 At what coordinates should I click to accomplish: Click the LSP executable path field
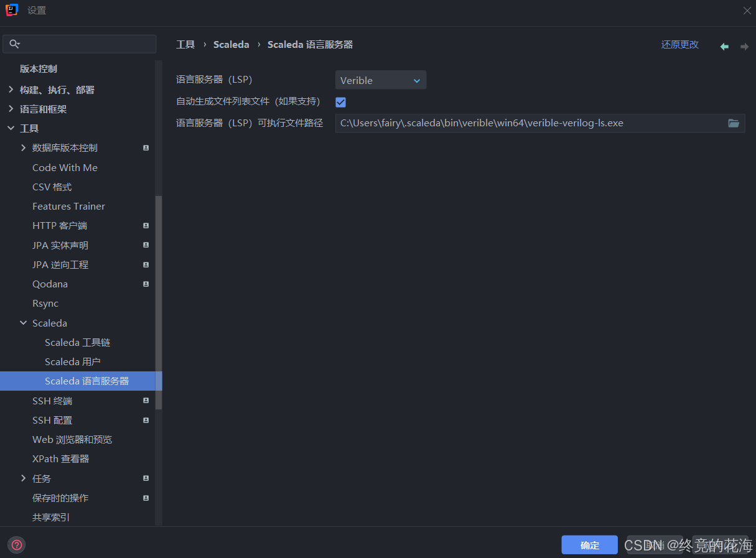(x=540, y=123)
